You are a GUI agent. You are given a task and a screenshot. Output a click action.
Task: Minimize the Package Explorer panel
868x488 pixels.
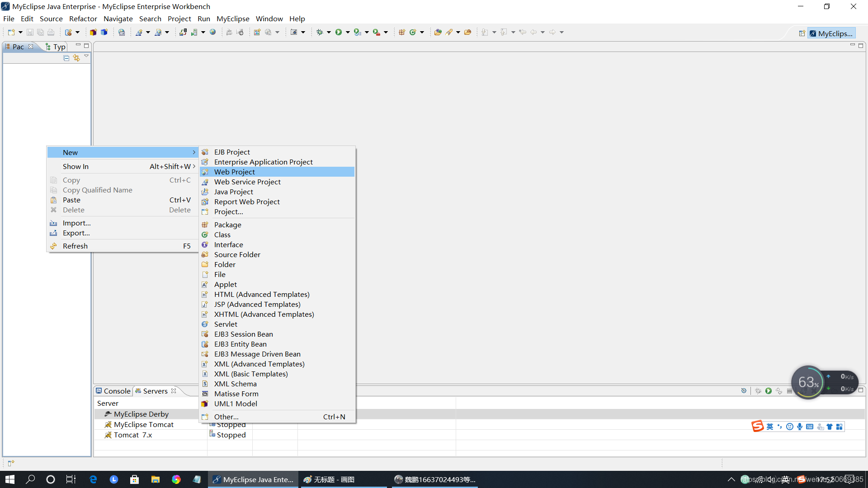pos(78,45)
